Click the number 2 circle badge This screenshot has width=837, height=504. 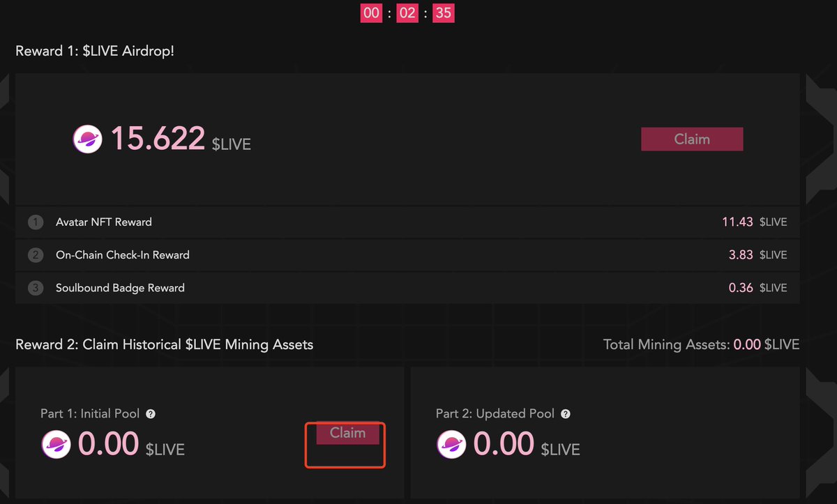tap(36, 255)
